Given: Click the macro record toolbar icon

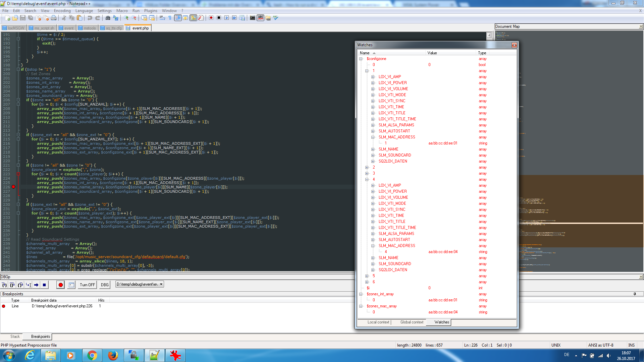Looking at the screenshot, I should pos(211,18).
